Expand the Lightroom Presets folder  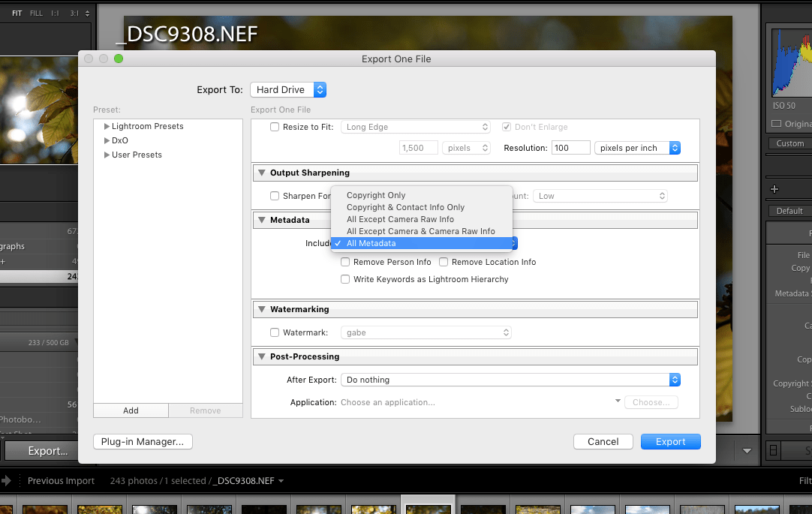pyautogui.click(x=106, y=126)
